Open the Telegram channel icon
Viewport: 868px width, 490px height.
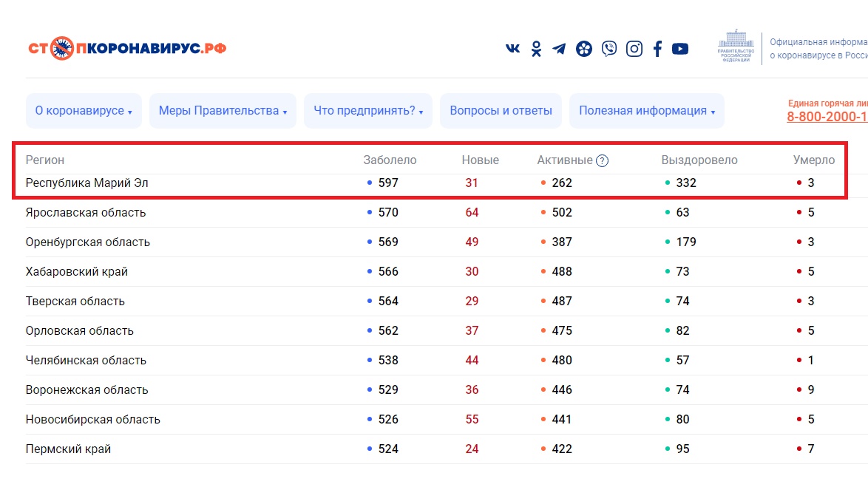click(x=560, y=49)
